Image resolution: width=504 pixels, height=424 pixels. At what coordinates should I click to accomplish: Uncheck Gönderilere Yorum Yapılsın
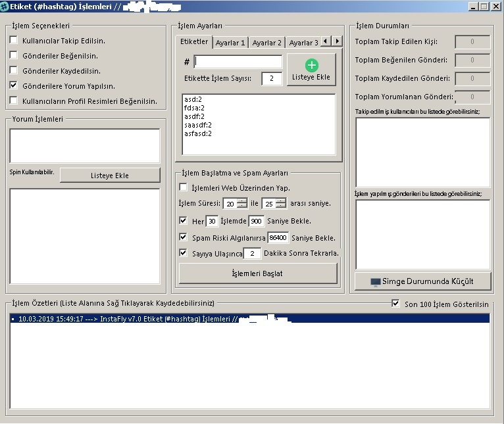(x=14, y=85)
